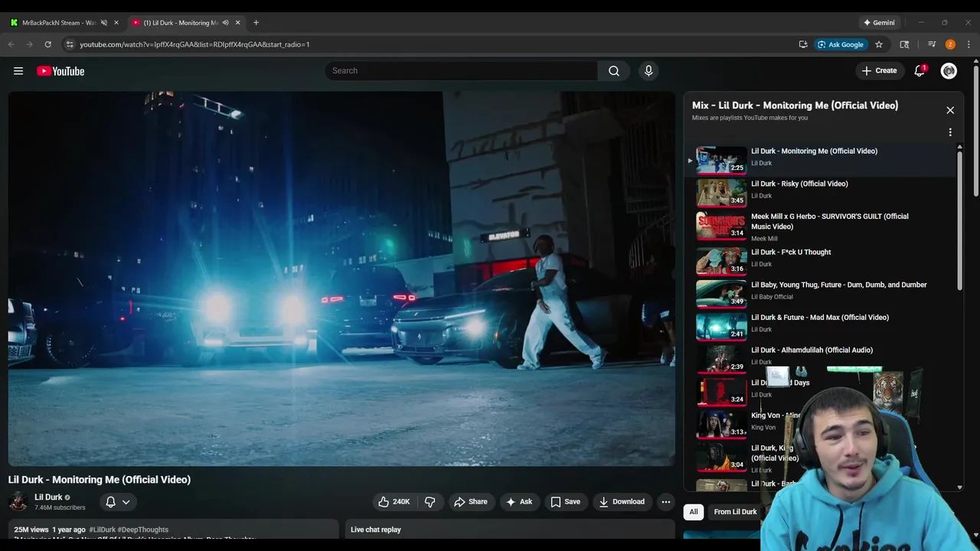Select the All filter chip
This screenshot has height=551, width=980.
(x=694, y=512)
